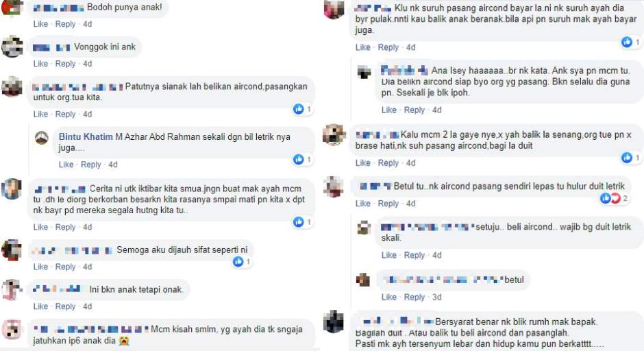
Task: Click the 3d timestamp under 'betul' comment
Action: tap(436, 297)
